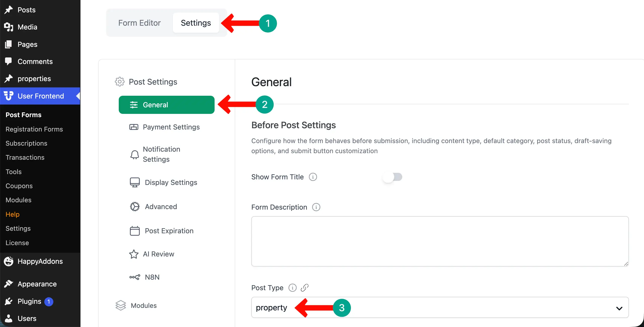The height and width of the screenshot is (327, 644).
Task: Select the Settings tab
Action: coord(196,23)
